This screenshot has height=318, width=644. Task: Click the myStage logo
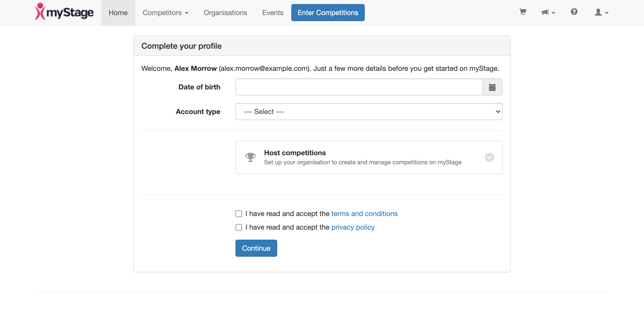pyautogui.click(x=64, y=12)
